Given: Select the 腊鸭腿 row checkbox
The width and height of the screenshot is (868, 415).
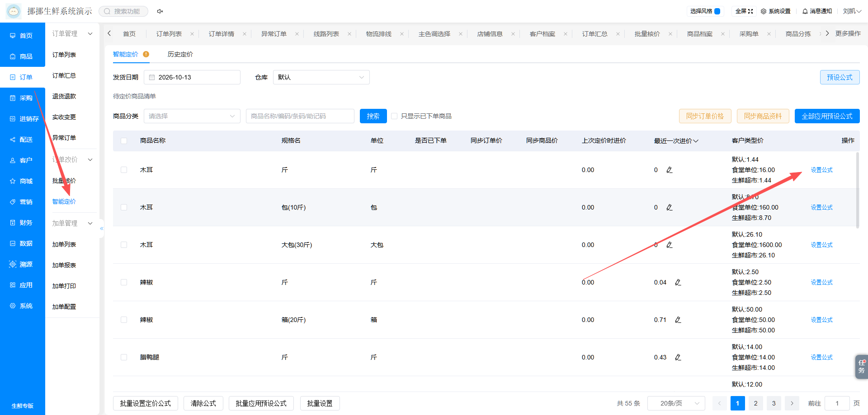Looking at the screenshot, I should pos(124,357).
